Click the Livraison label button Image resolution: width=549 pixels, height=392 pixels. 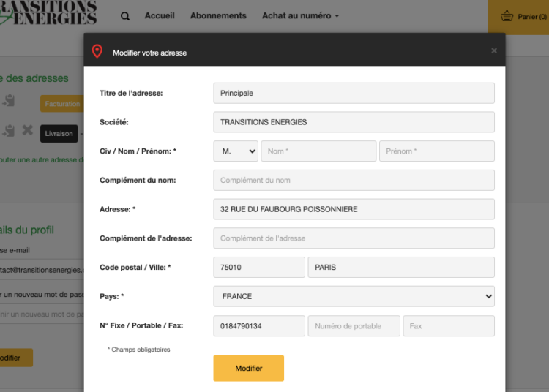(x=59, y=134)
